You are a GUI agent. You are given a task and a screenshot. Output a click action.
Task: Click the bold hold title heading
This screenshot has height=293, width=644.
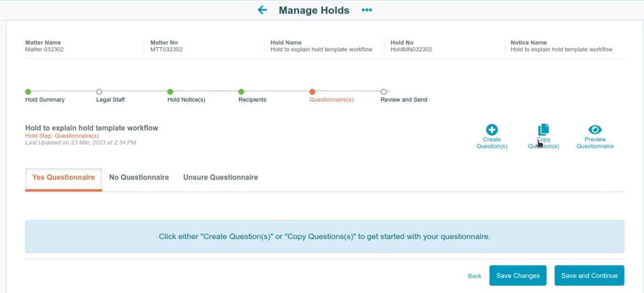pyautogui.click(x=92, y=128)
